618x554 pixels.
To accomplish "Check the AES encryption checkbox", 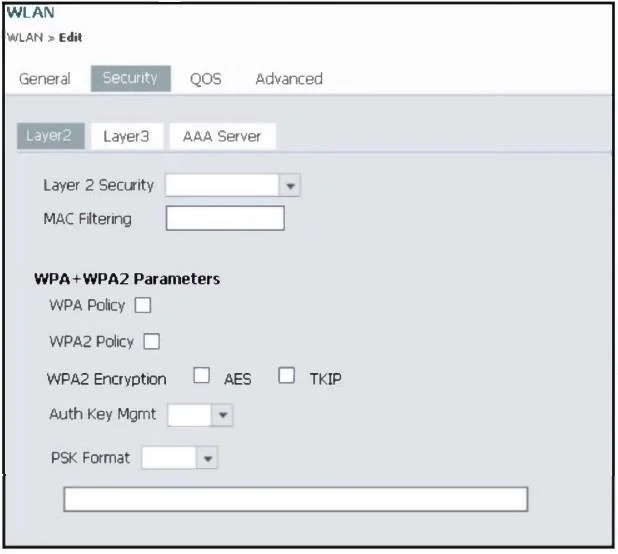I will [x=201, y=375].
